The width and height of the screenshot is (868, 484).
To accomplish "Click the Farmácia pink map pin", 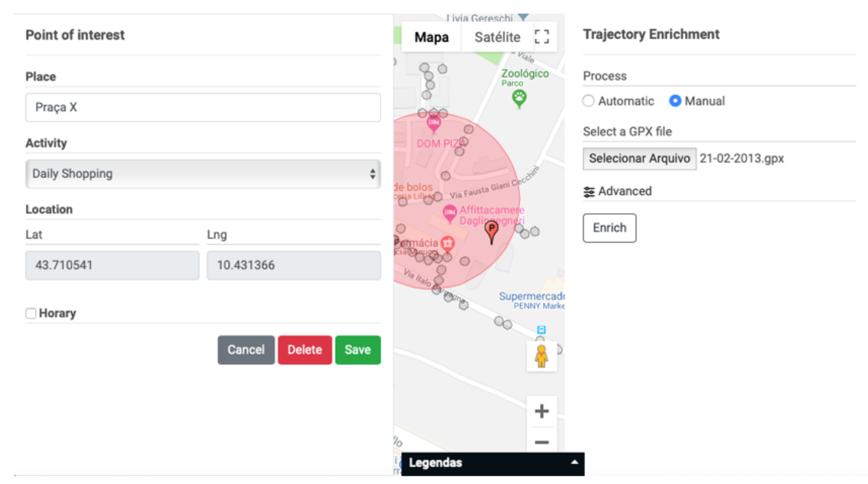I will click(x=447, y=243).
